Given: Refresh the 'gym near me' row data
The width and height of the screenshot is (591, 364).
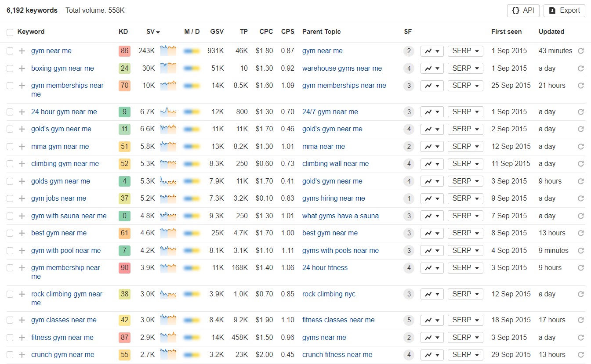Looking at the screenshot, I should pyautogui.click(x=580, y=51).
